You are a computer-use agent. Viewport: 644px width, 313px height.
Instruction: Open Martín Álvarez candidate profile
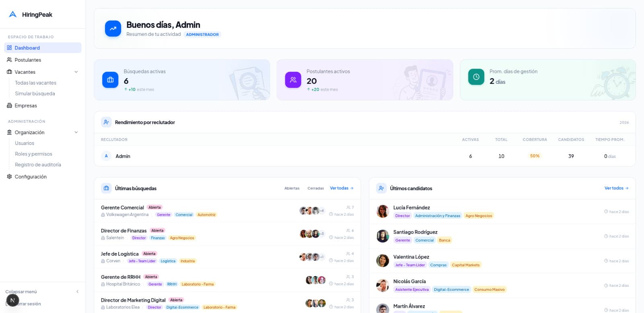click(x=409, y=306)
